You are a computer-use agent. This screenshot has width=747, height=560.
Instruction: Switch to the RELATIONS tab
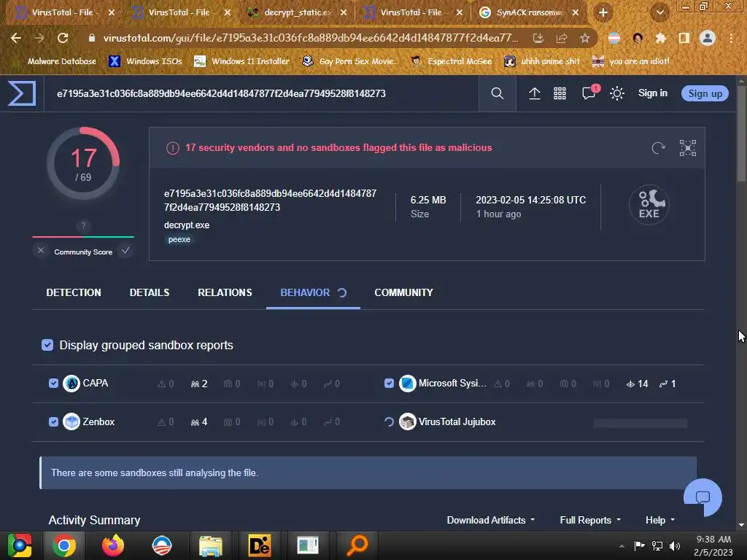coord(225,292)
